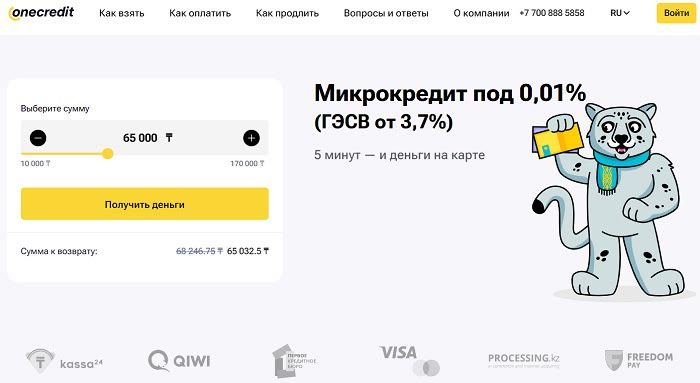Open Вопросы и ответы section
Image resolution: width=700 pixels, height=383 pixels.
coord(386,13)
